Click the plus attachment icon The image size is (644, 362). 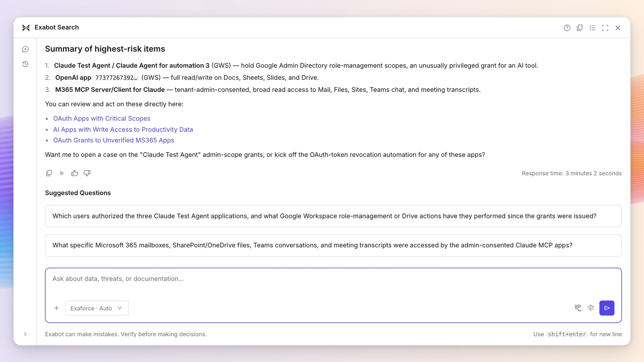[x=56, y=308]
